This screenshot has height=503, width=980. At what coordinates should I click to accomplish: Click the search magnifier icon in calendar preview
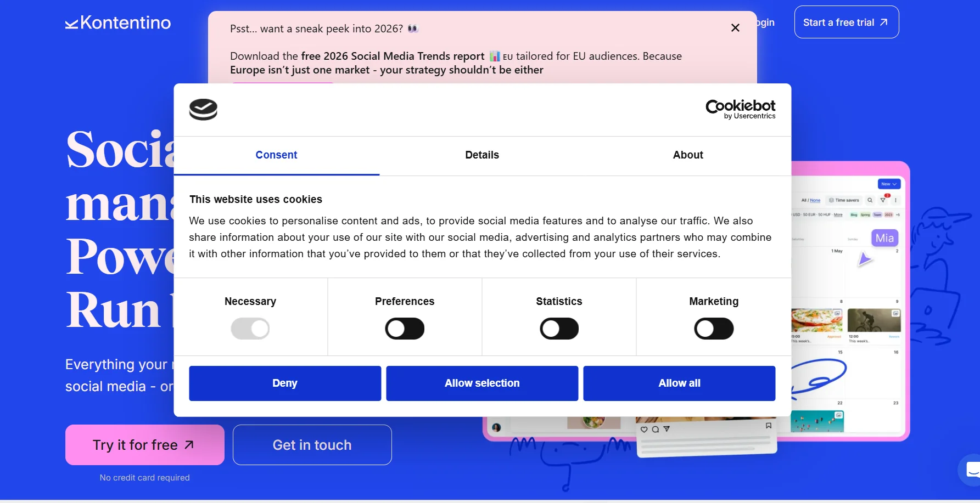(870, 200)
